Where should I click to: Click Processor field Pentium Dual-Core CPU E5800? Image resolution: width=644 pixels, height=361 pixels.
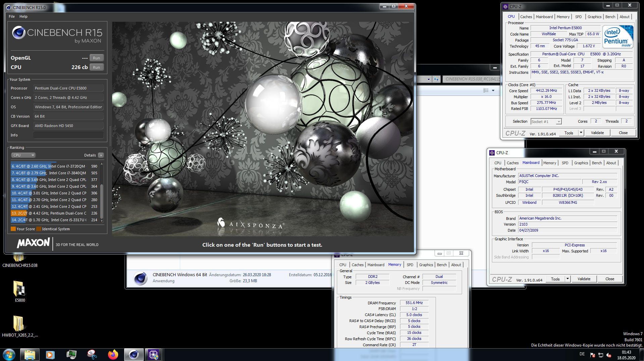tap(68, 88)
